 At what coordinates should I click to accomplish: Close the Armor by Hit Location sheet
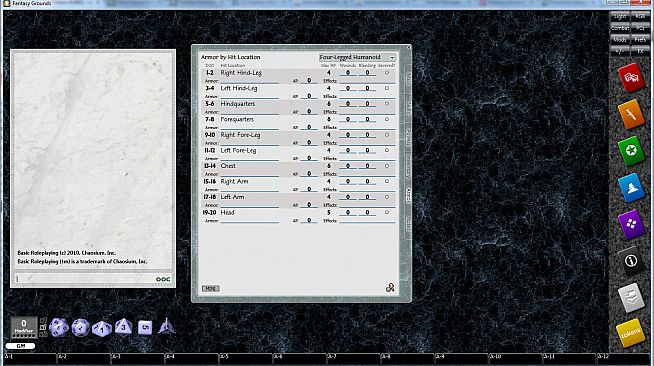[408, 48]
